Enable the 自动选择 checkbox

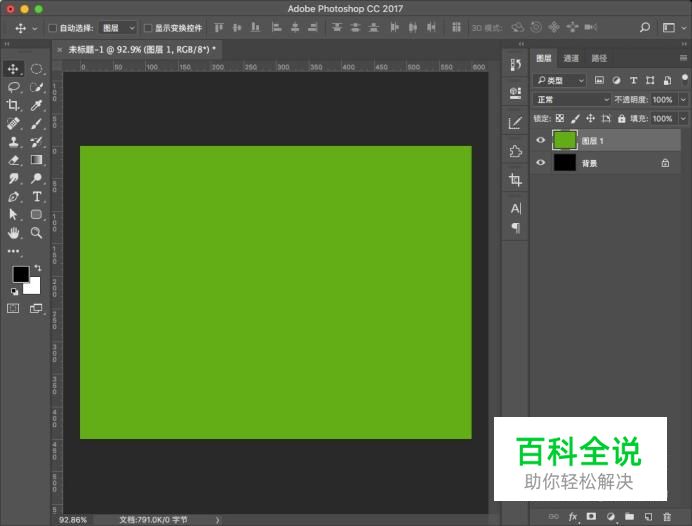click(53, 28)
